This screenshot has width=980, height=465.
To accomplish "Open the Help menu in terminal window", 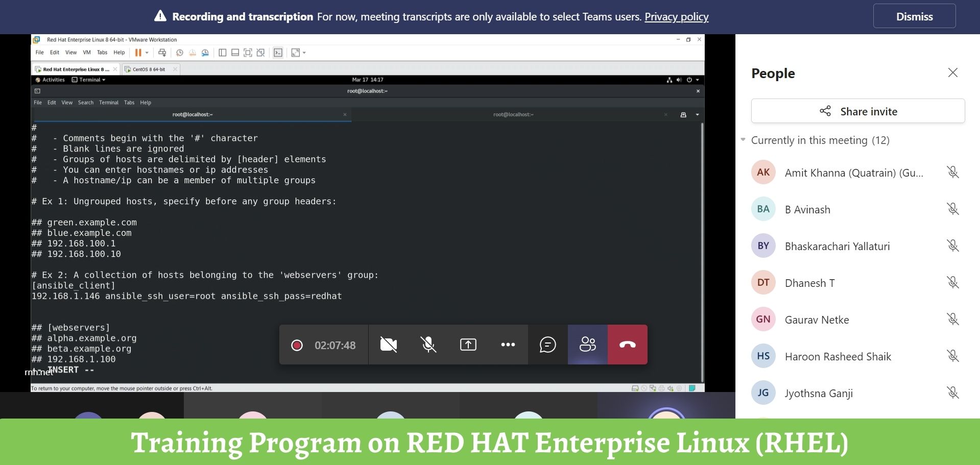I will click(146, 103).
